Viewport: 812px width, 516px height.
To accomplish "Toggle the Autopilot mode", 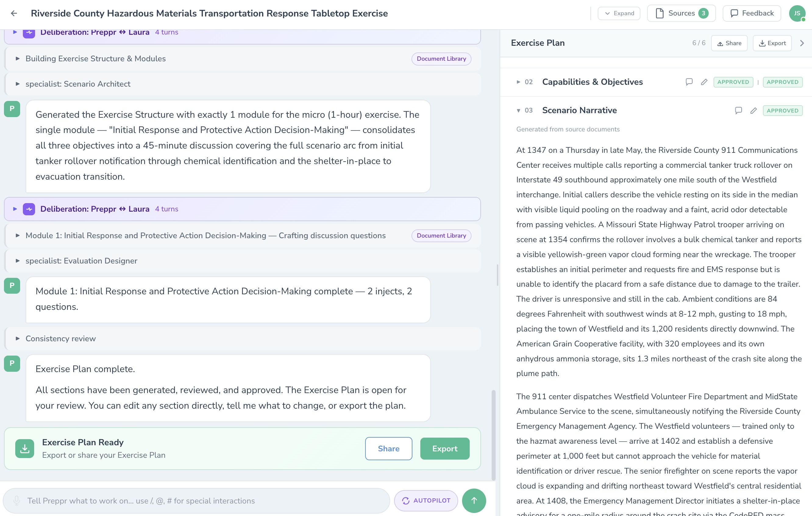I will click(x=426, y=500).
